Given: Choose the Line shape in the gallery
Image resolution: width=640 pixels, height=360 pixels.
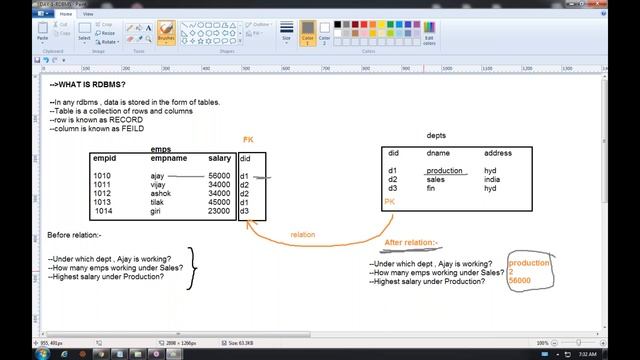Looking at the screenshot, I should tap(184, 25).
